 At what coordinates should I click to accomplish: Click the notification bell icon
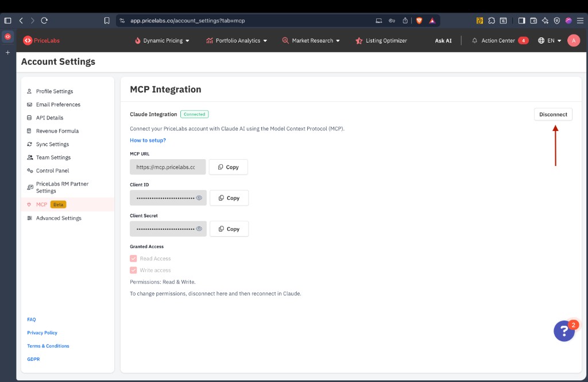[x=474, y=41]
